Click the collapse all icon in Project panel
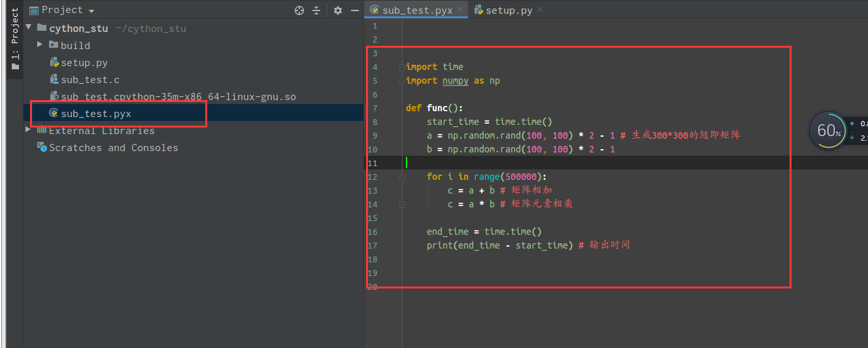Image resolution: width=868 pixels, height=348 pixels. (x=316, y=10)
